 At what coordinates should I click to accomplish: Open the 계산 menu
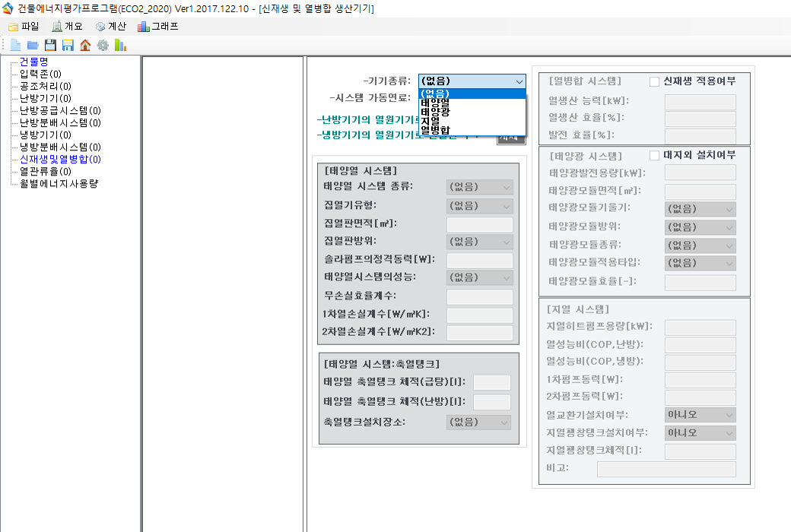pos(110,26)
